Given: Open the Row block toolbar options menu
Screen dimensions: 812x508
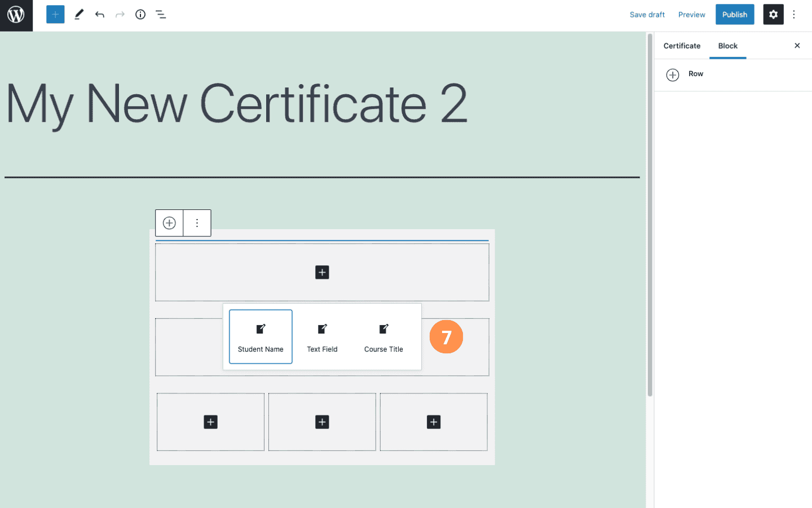Looking at the screenshot, I should pyautogui.click(x=197, y=223).
